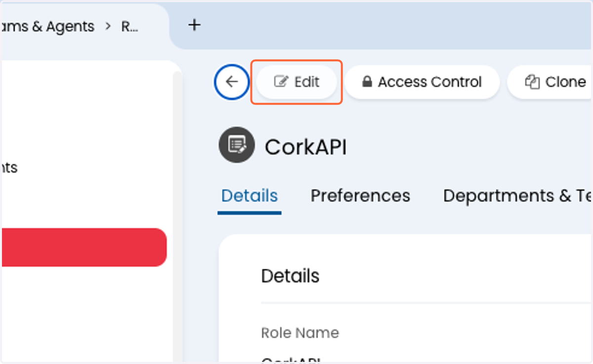The image size is (593, 364).
Task: Click the CorkAPI value under Role Name
Action: (x=291, y=360)
